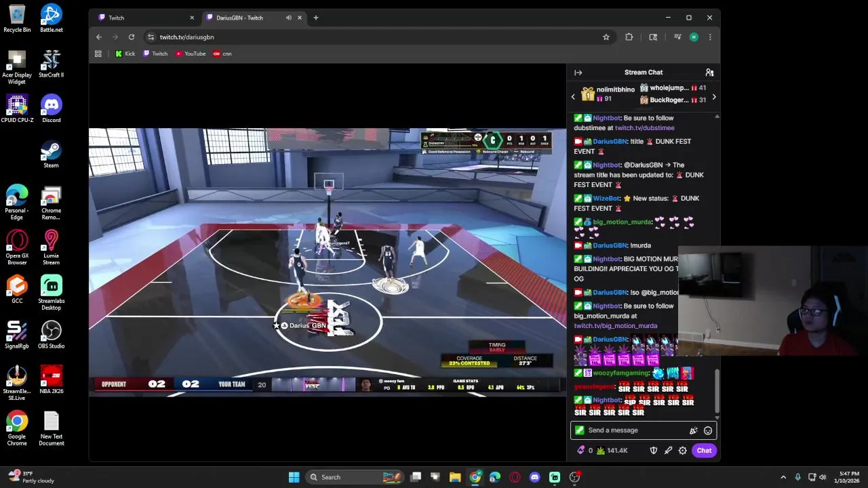Screen dimensions: 868x488
Task: Bookmark this page with the star
Action: [606, 37]
